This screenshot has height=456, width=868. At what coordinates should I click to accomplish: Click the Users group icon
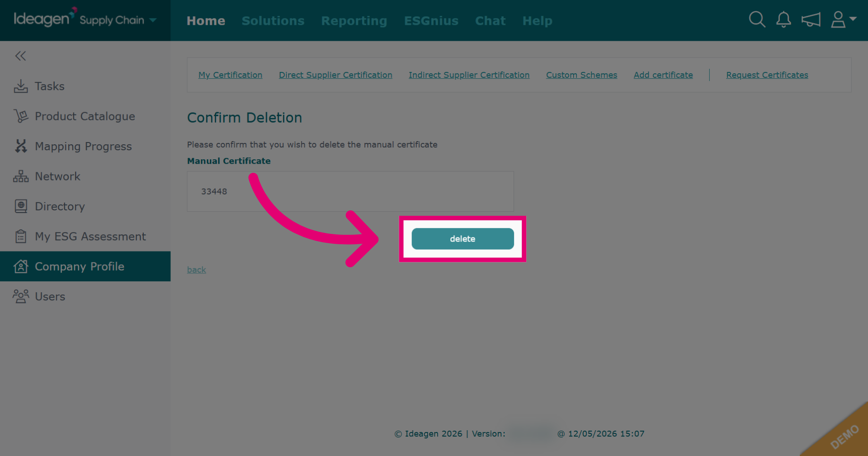click(x=21, y=296)
